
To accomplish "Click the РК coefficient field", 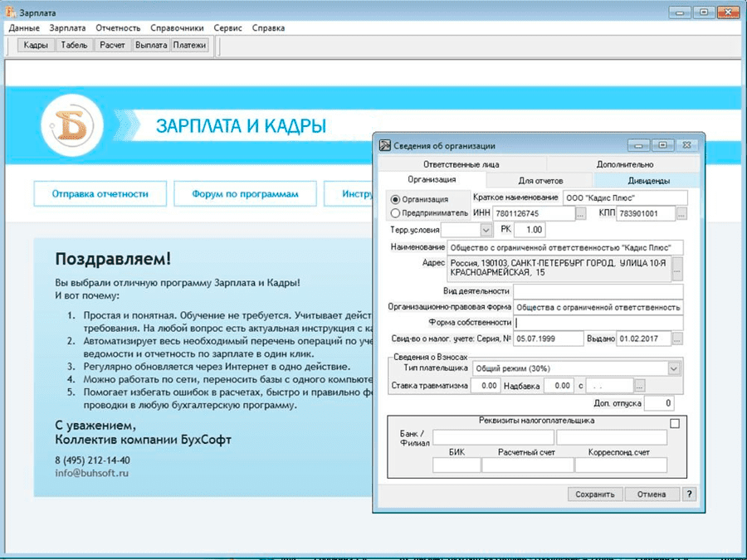I will tap(530, 230).
